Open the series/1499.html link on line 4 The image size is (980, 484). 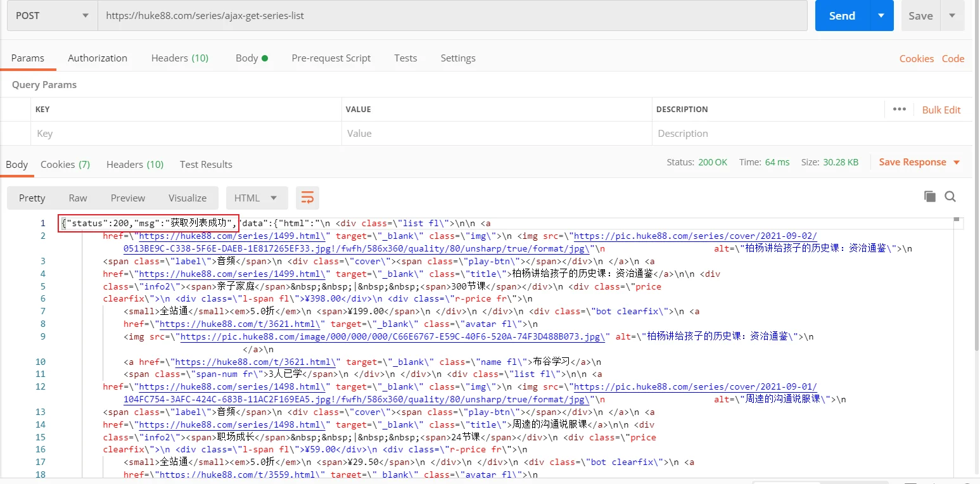point(232,274)
